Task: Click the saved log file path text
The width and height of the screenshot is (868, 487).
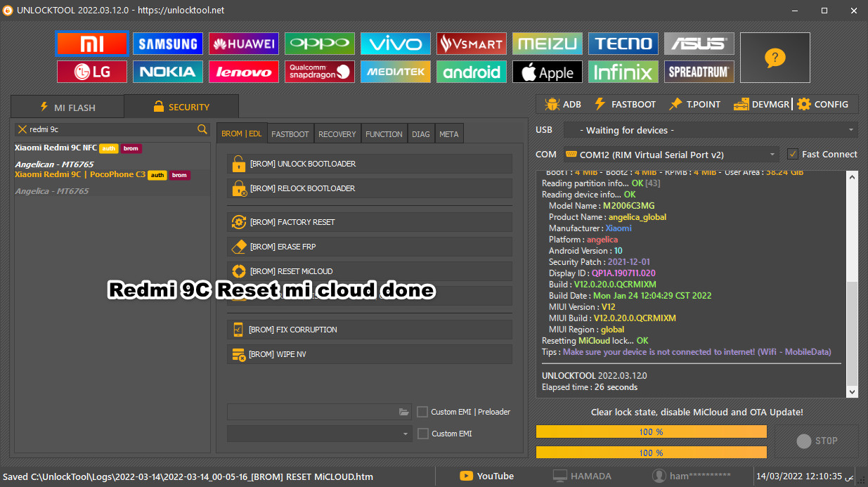Action: pyautogui.click(x=187, y=476)
